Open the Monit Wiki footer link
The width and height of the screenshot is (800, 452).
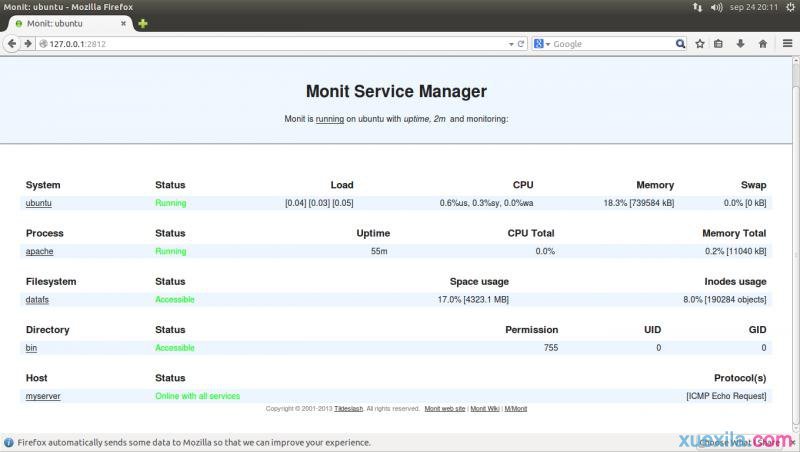point(485,409)
